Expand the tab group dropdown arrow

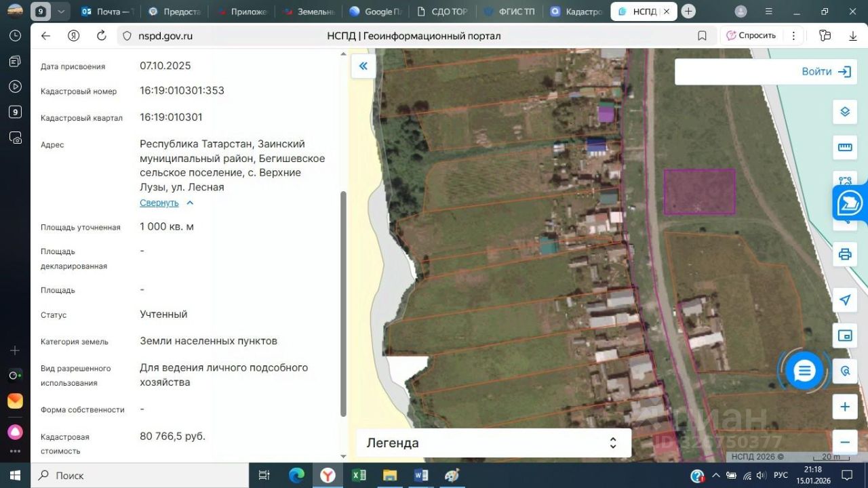pos(62,12)
